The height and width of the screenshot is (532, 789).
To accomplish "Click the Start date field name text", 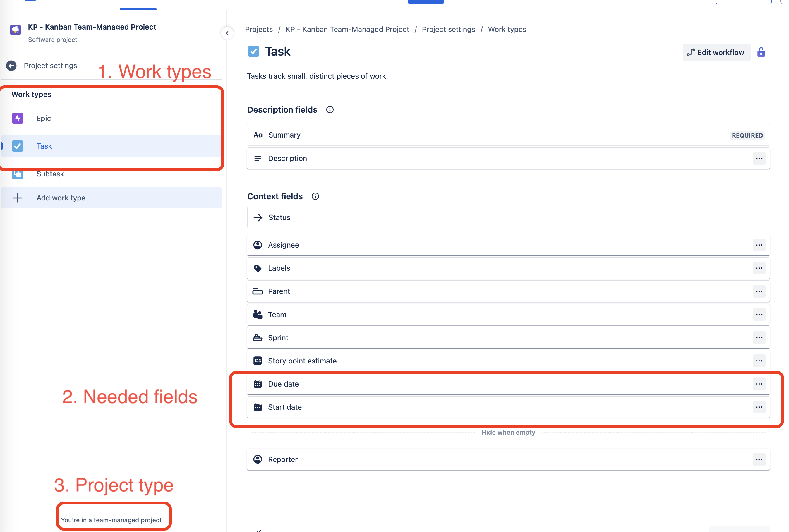I will [284, 407].
